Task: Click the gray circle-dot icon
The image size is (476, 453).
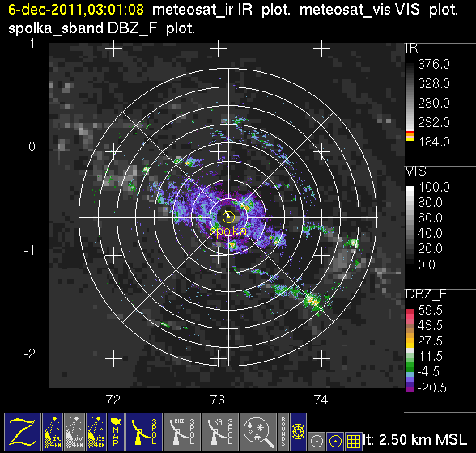Action: point(317,441)
